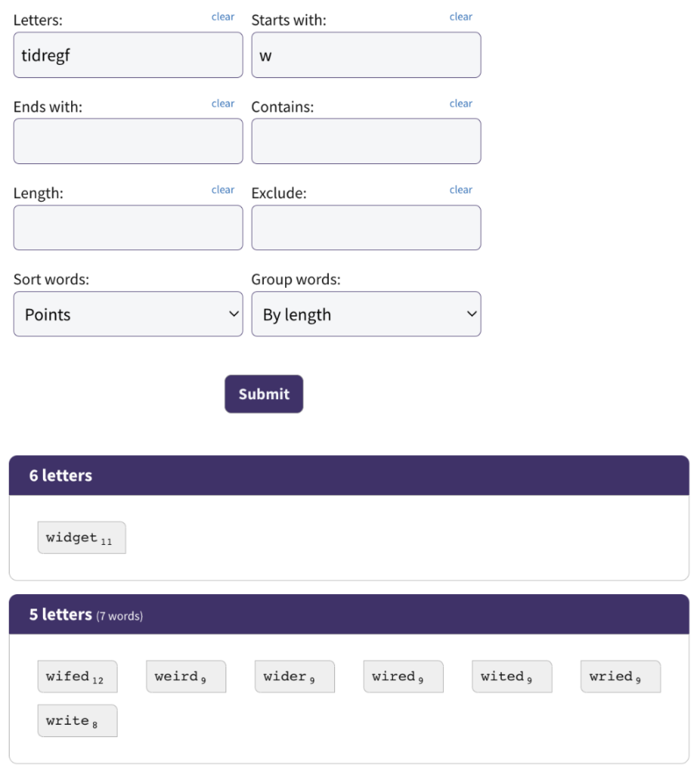
Task: Focus the Ends with text box
Action: pyautogui.click(x=128, y=141)
